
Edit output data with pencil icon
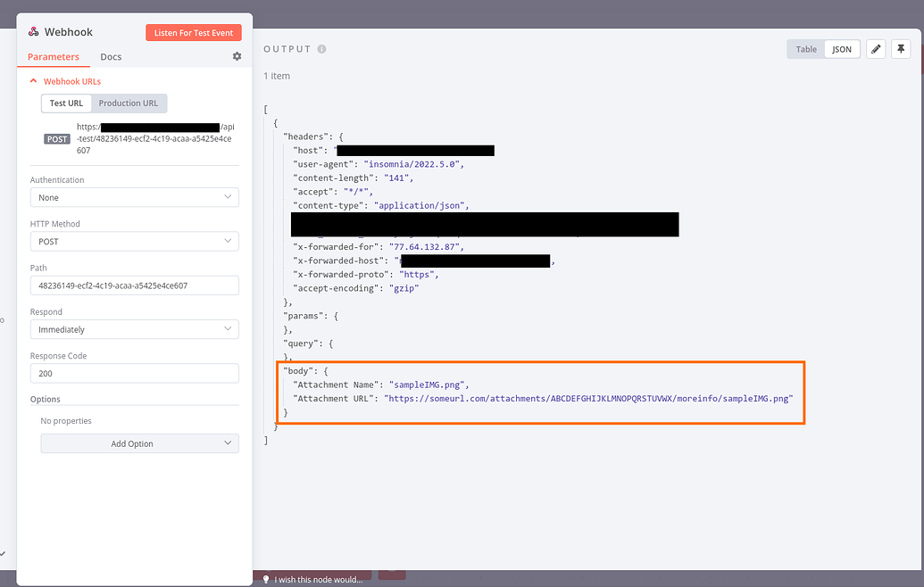tap(876, 49)
